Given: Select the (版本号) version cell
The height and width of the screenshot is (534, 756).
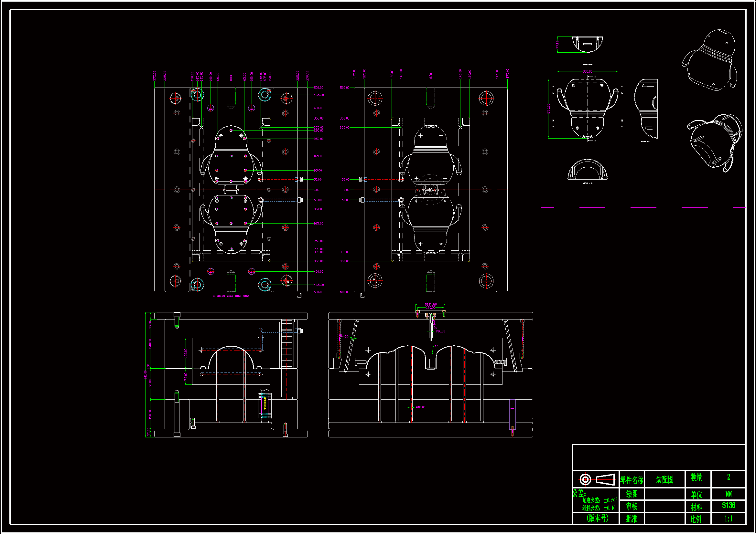Looking at the screenshot, I should tap(597, 518).
